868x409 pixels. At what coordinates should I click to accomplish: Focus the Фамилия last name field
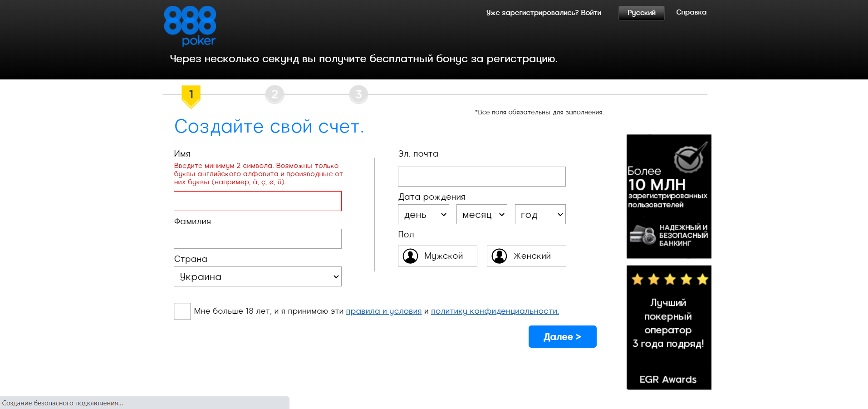click(x=258, y=239)
